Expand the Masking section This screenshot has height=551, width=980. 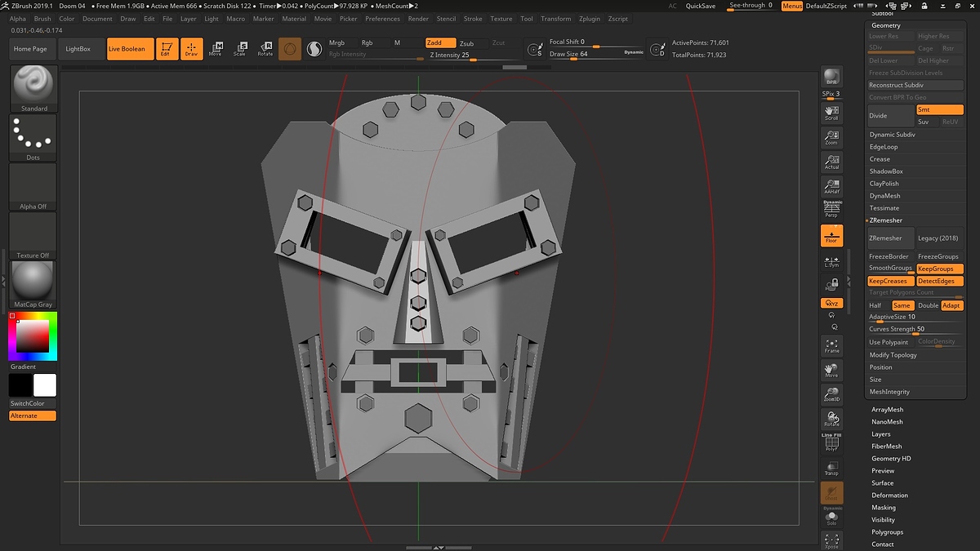(x=883, y=508)
